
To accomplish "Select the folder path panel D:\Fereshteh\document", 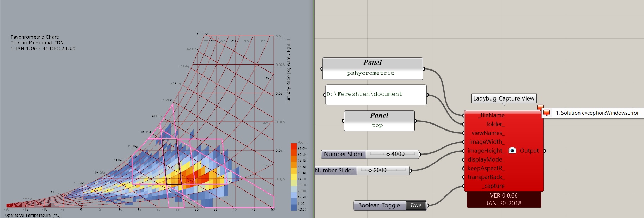I will 376,95.
